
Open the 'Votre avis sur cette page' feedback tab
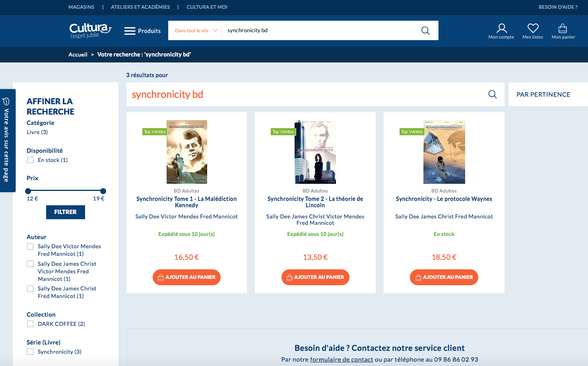[7, 140]
